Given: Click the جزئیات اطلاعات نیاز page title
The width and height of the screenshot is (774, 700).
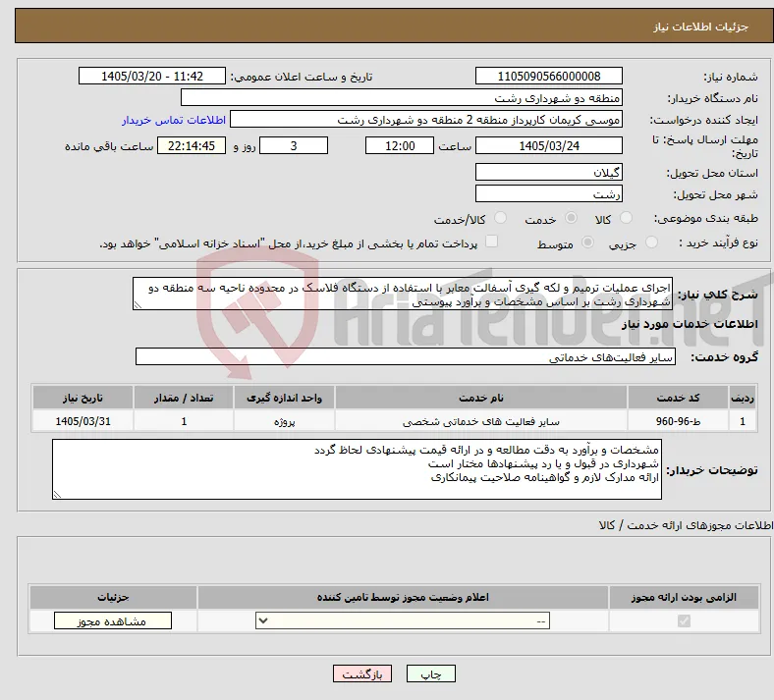Looking at the screenshot, I should coord(701,27).
